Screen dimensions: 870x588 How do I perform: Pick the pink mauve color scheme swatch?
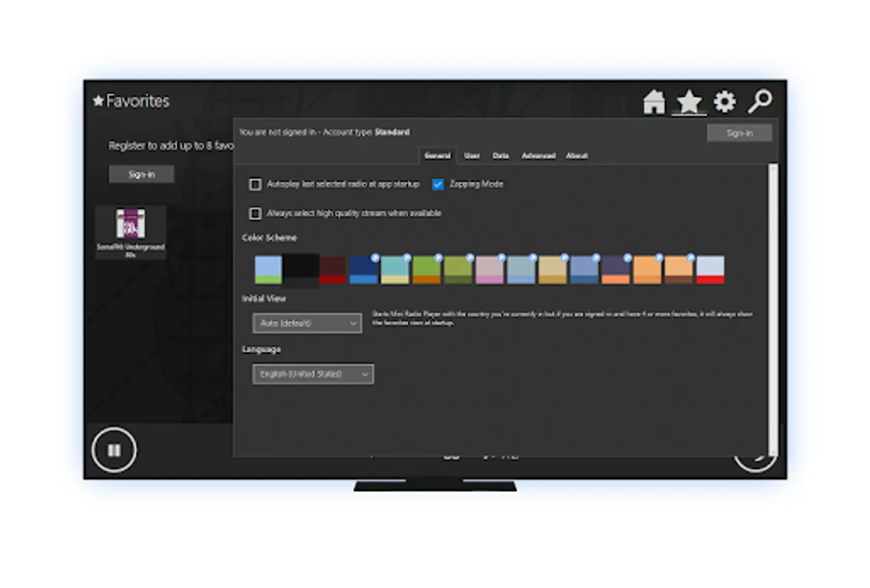click(x=490, y=270)
